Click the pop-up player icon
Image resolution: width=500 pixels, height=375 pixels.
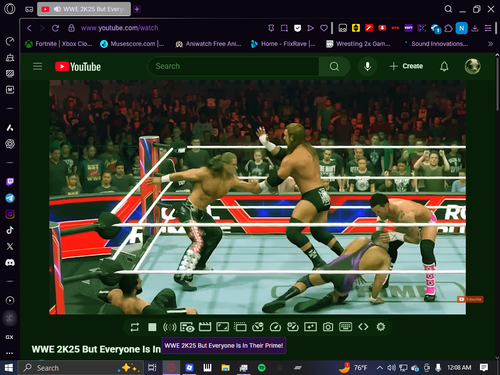point(240,327)
